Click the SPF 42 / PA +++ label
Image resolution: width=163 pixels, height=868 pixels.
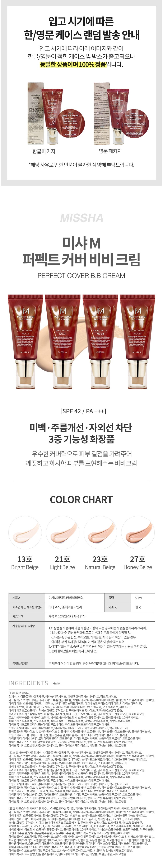pyautogui.click(x=83, y=411)
